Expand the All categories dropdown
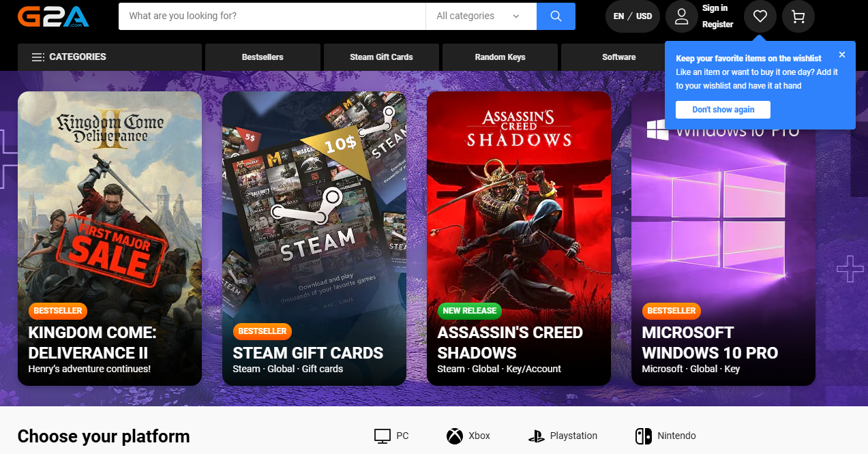Viewport: 868px width, 454px height. point(481,16)
